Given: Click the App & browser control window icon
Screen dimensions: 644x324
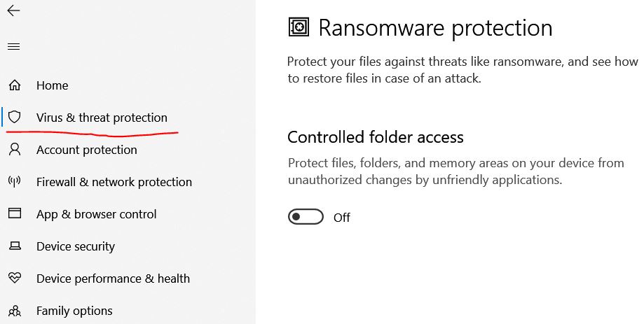Looking at the screenshot, I should pyautogui.click(x=15, y=213).
